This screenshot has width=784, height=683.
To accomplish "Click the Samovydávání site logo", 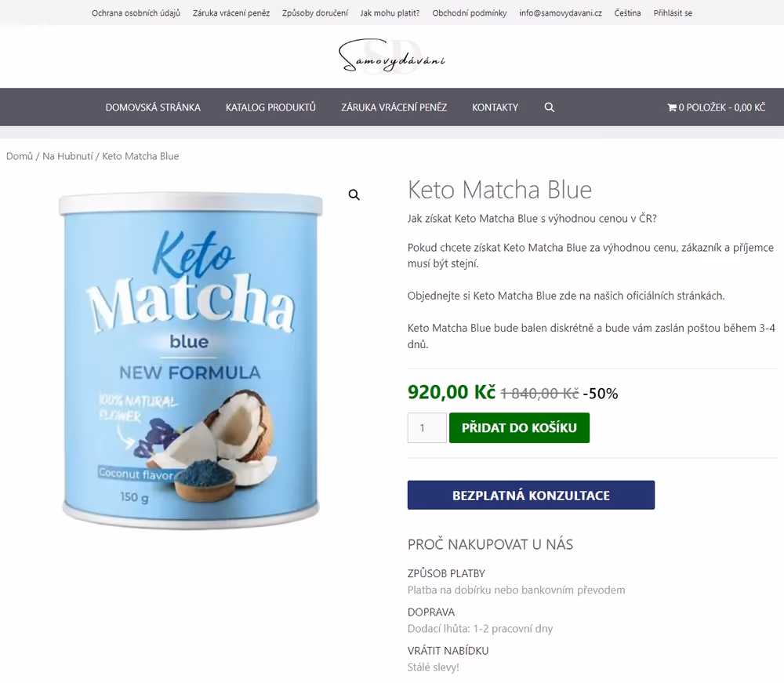I will pos(392,58).
